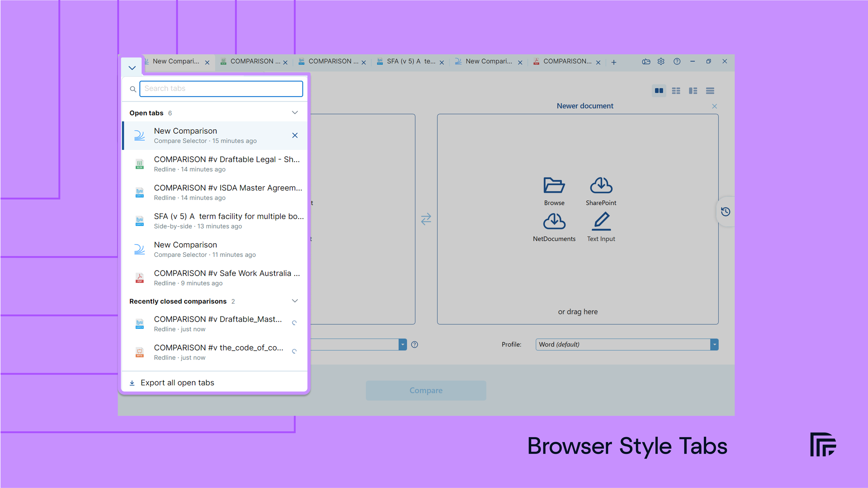Select the sidebar-list layout view icon
Image resolution: width=868 pixels, height=488 pixels.
[693, 91]
